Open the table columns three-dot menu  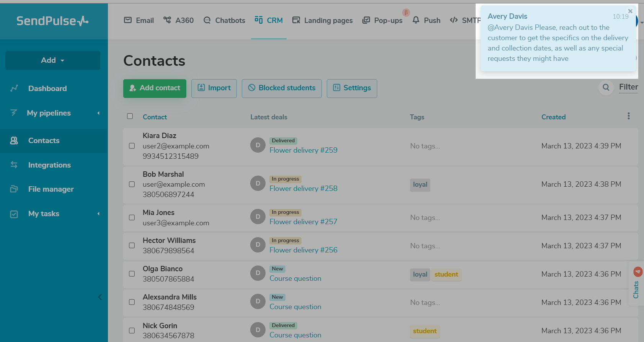pyautogui.click(x=629, y=116)
